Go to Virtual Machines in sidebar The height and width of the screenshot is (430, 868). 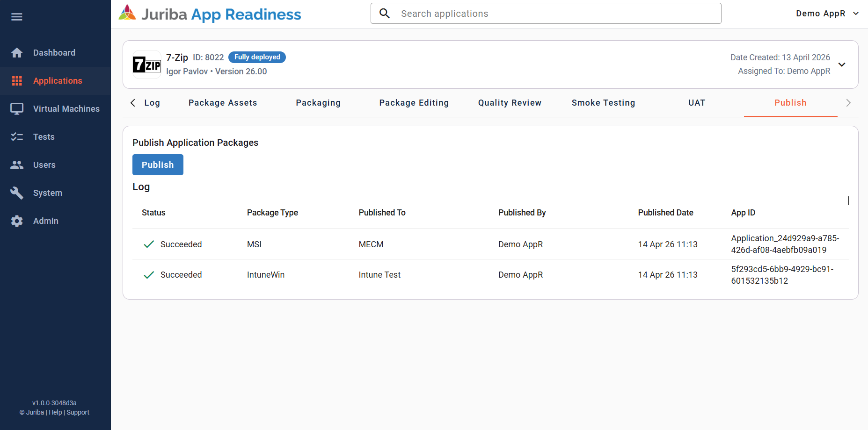click(x=55, y=109)
